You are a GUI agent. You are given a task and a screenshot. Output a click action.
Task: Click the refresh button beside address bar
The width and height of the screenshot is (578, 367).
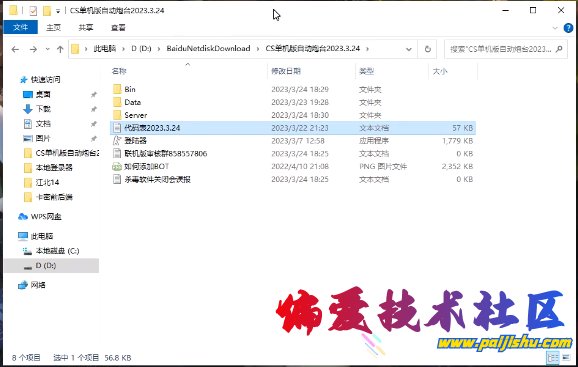click(x=427, y=49)
